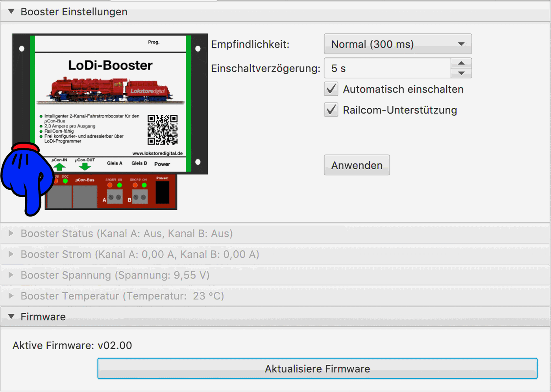Click into the Einschaltverzögerung field
The width and height of the screenshot is (551, 392).
tap(387, 68)
